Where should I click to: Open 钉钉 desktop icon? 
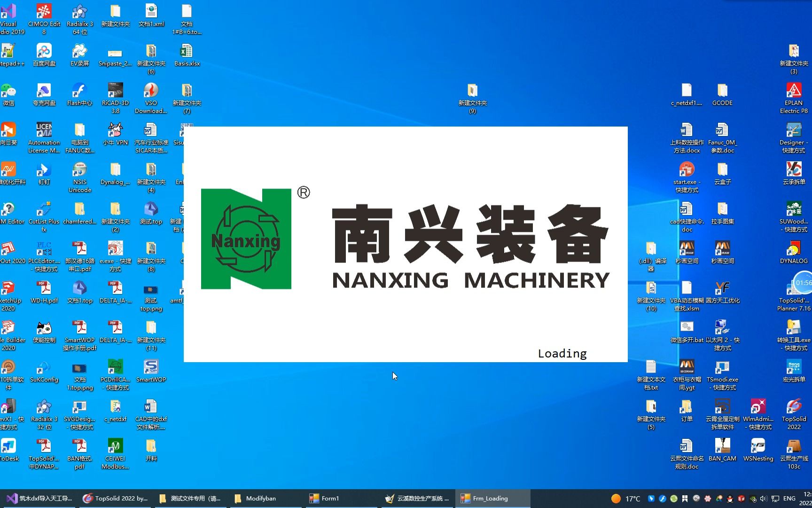[x=44, y=173]
